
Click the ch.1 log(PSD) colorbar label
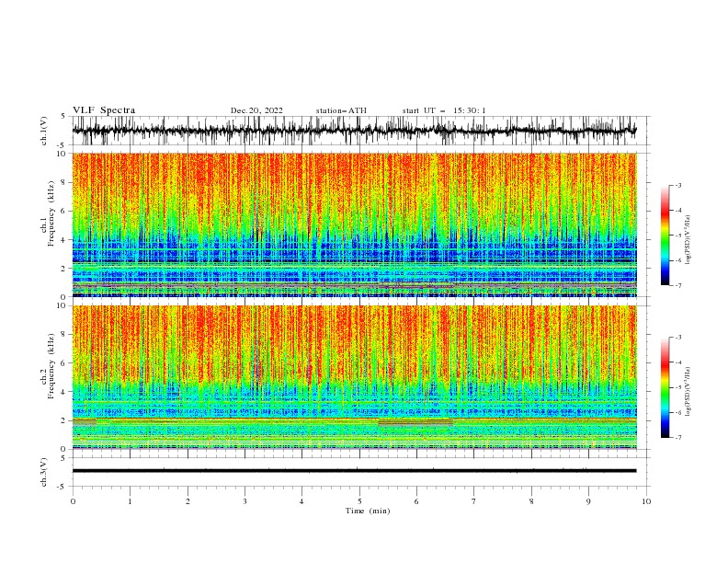coord(688,239)
